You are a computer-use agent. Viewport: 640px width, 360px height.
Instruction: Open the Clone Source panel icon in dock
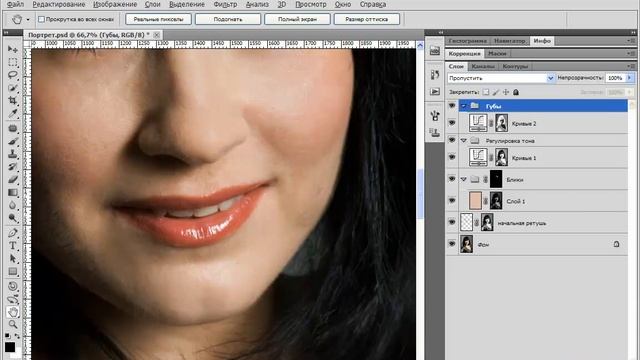(435, 133)
